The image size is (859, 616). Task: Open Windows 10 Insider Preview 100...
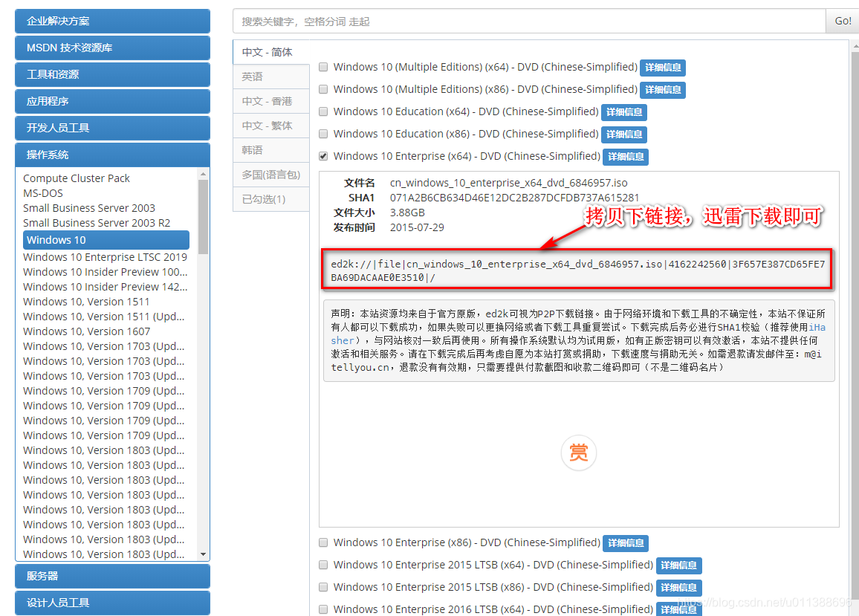pos(106,272)
